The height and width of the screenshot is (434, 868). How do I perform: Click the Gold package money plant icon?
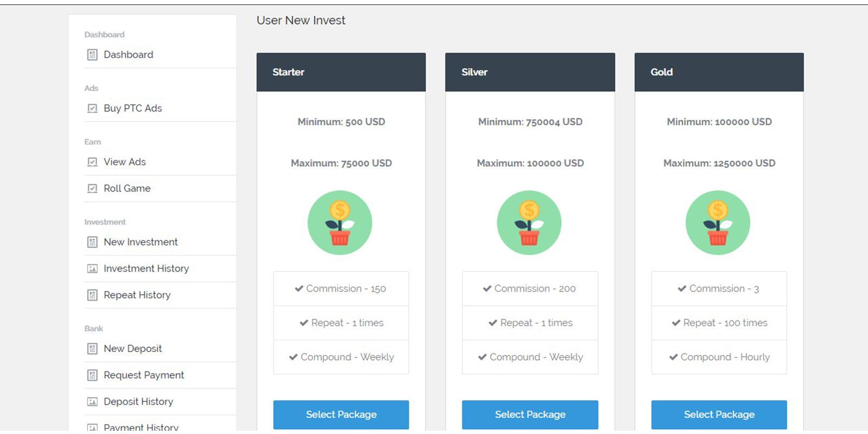click(x=718, y=222)
